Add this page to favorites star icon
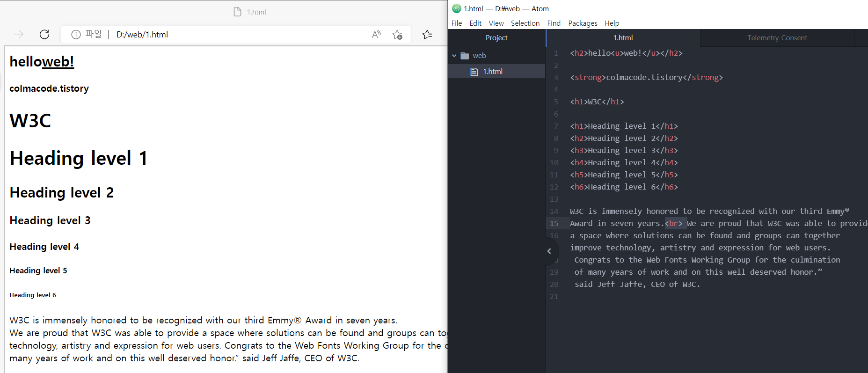 pyautogui.click(x=397, y=34)
